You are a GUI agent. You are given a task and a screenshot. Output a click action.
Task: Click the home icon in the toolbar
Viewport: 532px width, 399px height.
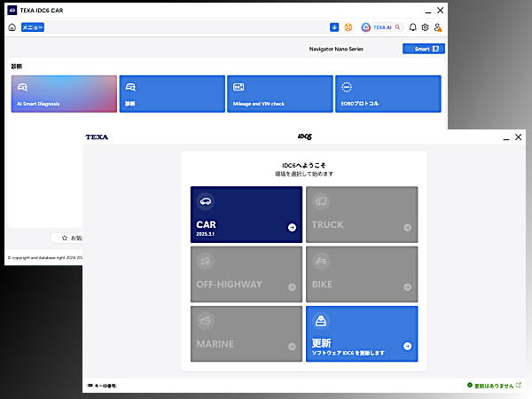point(12,27)
